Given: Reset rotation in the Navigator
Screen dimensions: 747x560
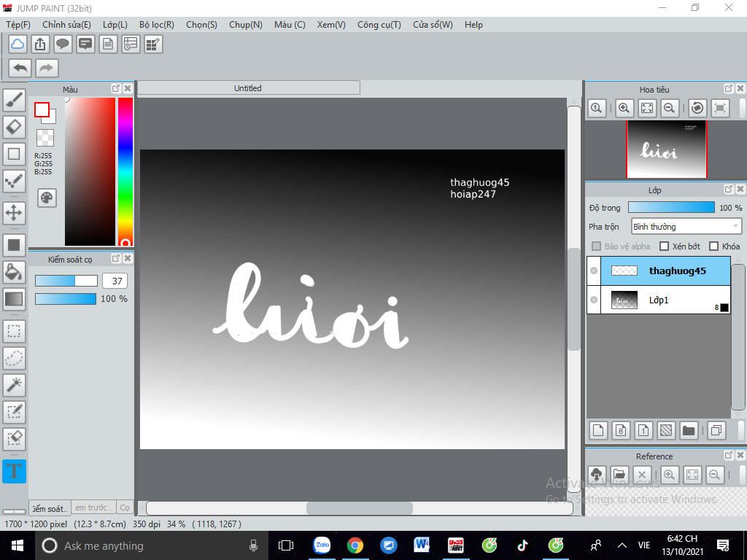Looking at the screenshot, I should coord(697,108).
